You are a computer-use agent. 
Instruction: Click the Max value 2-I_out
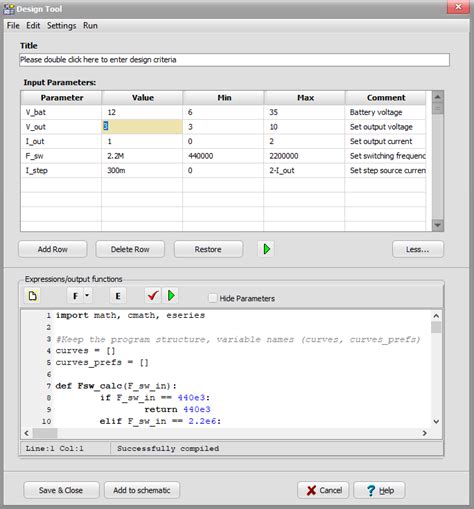tap(282, 170)
